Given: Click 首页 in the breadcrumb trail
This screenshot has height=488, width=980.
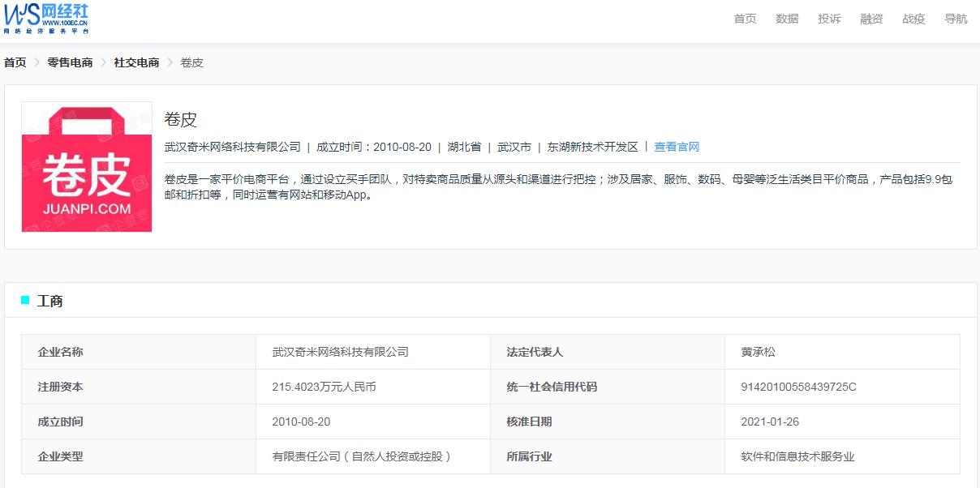Looking at the screenshot, I should pyautogui.click(x=13, y=62).
